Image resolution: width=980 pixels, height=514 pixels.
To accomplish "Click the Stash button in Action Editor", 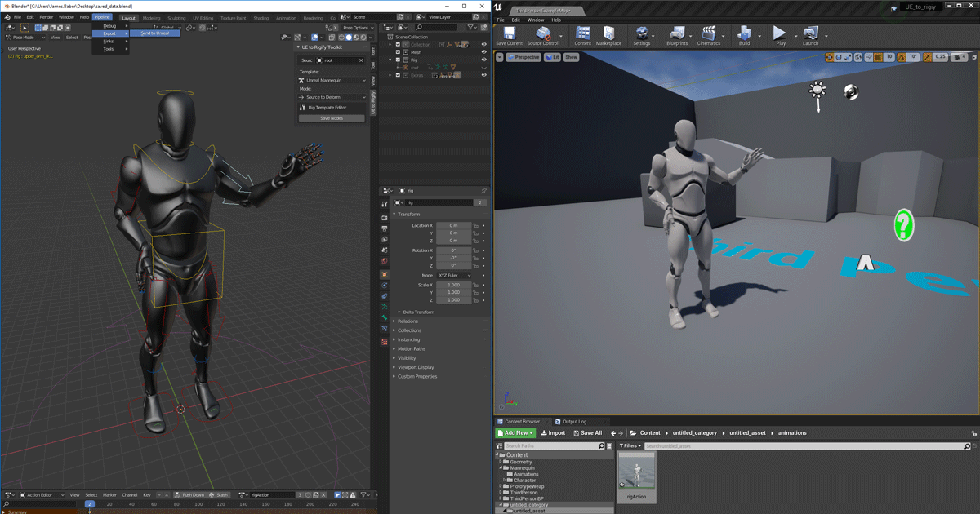I will tap(220, 494).
